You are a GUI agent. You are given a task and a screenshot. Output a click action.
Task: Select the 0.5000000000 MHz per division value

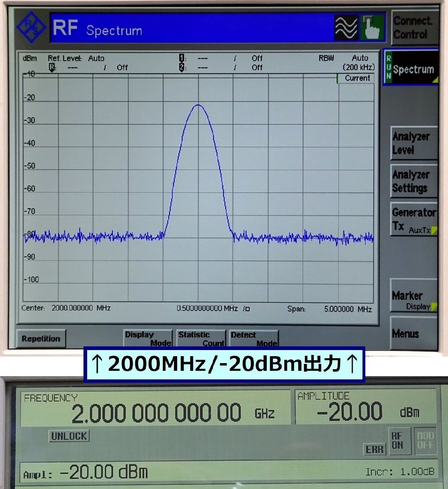click(213, 308)
